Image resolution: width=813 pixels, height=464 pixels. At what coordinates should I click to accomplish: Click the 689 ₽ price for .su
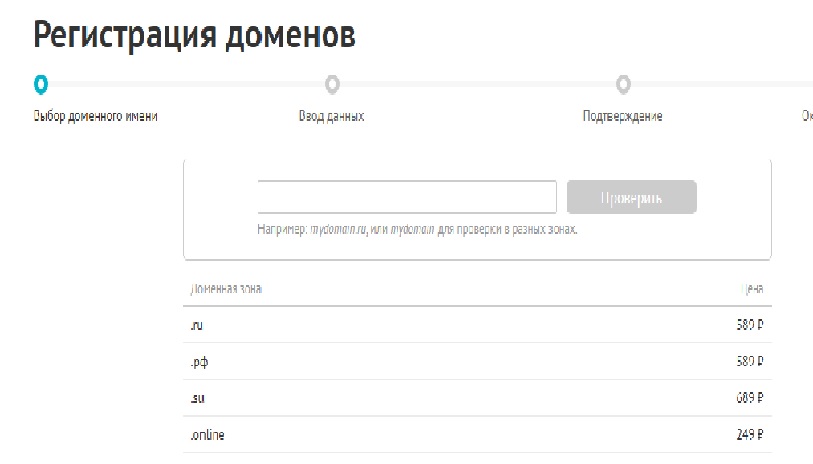click(x=749, y=398)
